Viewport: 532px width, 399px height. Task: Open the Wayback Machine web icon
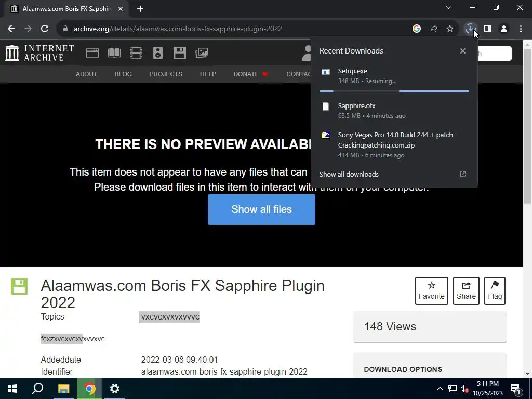[x=92, y=53]
